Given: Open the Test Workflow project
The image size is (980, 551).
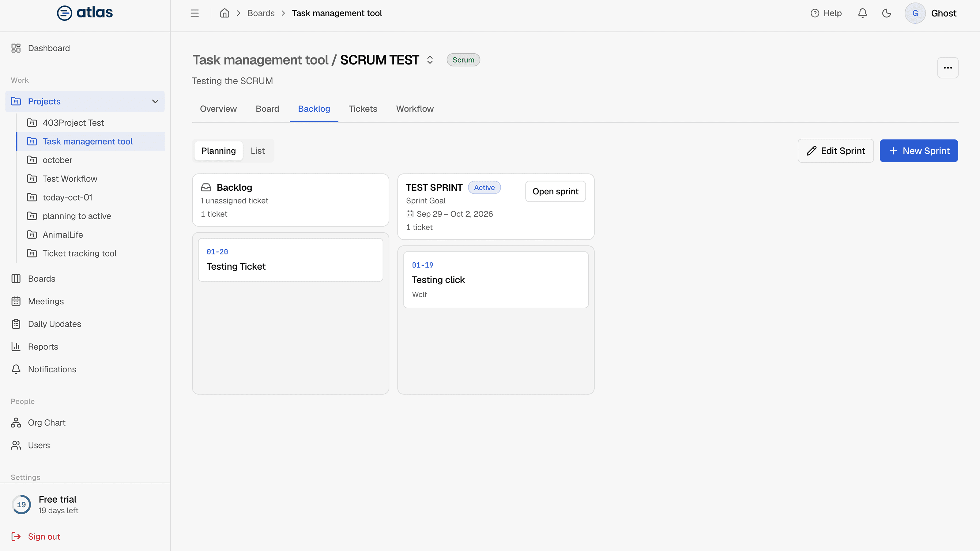Looking at the screenshot, I should point(91,179).
